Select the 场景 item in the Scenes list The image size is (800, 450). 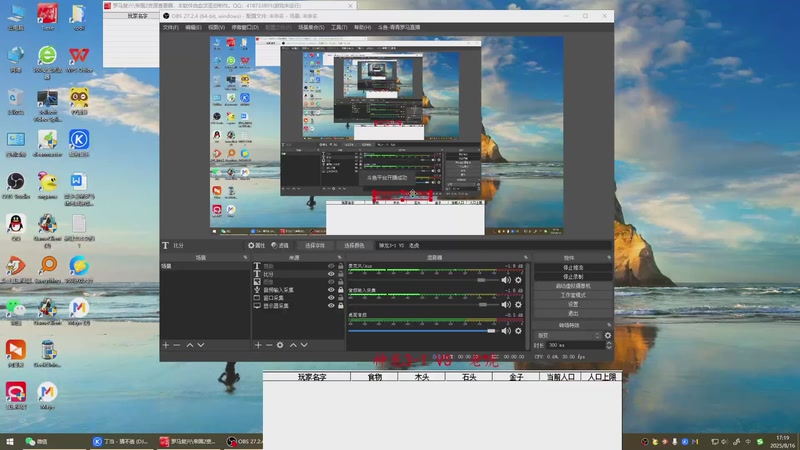tap(206, 266)
